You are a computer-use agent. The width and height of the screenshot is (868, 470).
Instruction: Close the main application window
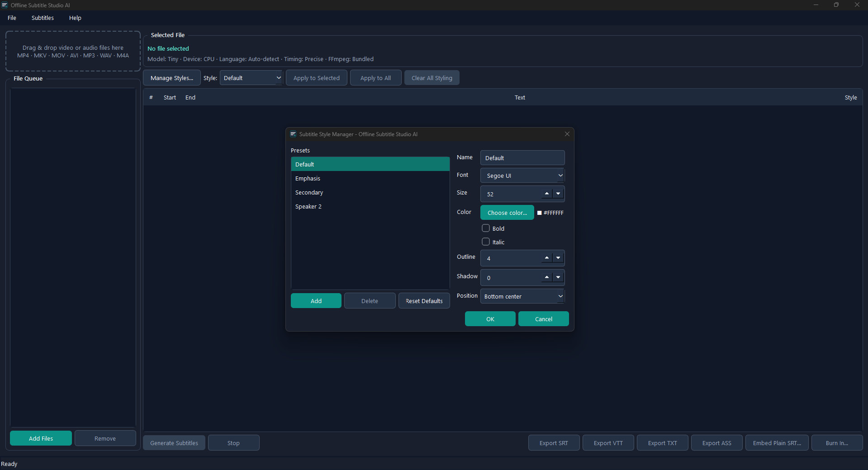857,5
